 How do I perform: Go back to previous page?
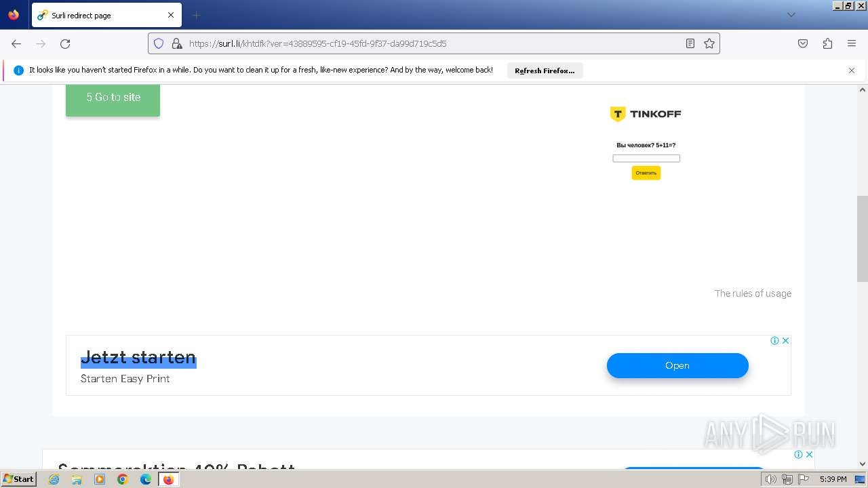point(16,43)
